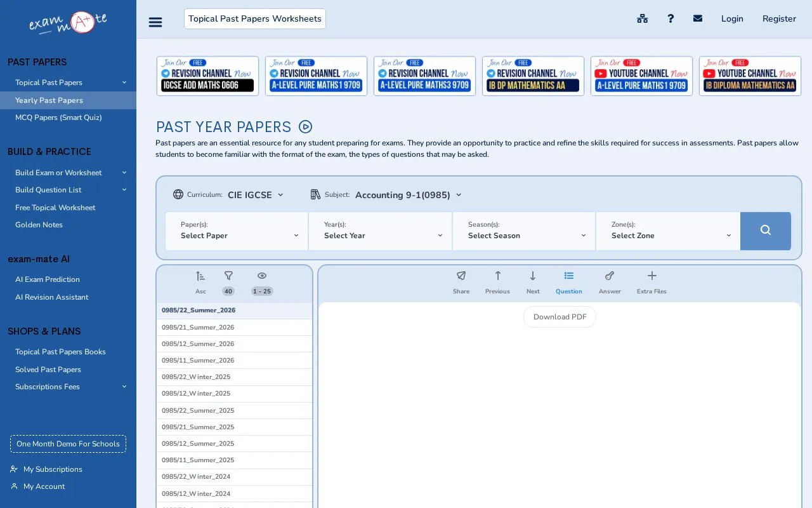Viewport: 812px width, 508px height.
Task: Click One Month Demo For Schools
Action: point(68,444)
